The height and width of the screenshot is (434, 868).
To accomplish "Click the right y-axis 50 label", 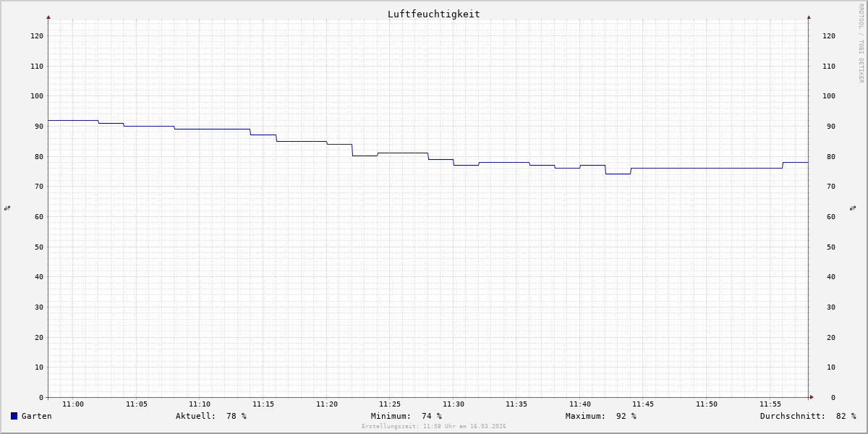I will click(x=829, y=247).
